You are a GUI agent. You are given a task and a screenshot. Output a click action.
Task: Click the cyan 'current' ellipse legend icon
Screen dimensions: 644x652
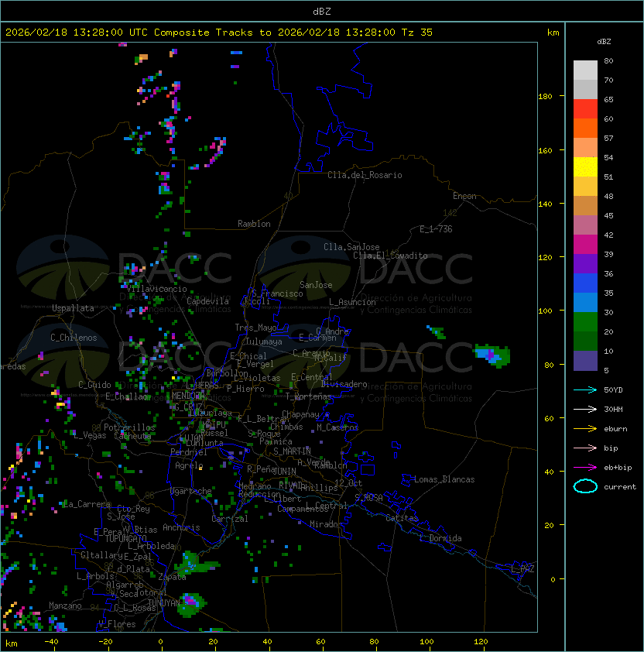pyautogui.click(x=585, y=486)
